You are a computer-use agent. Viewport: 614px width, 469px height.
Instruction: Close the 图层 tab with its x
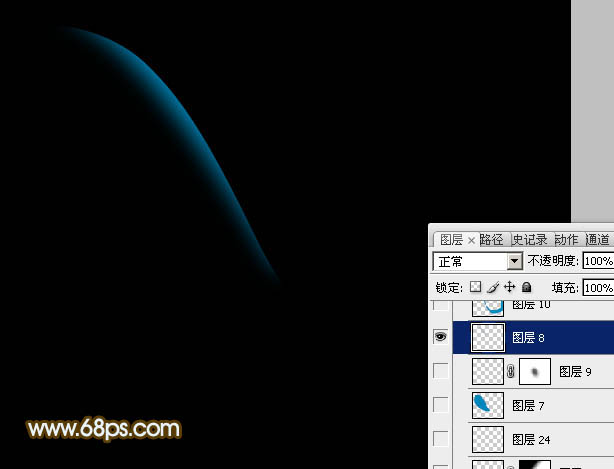[x=472, y=240]
